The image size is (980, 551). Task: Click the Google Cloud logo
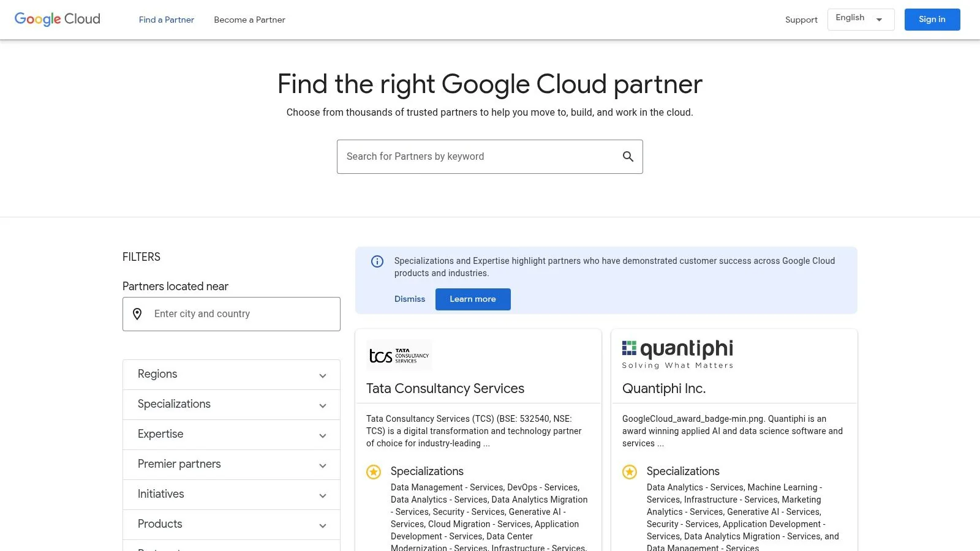tap(57, 19)
